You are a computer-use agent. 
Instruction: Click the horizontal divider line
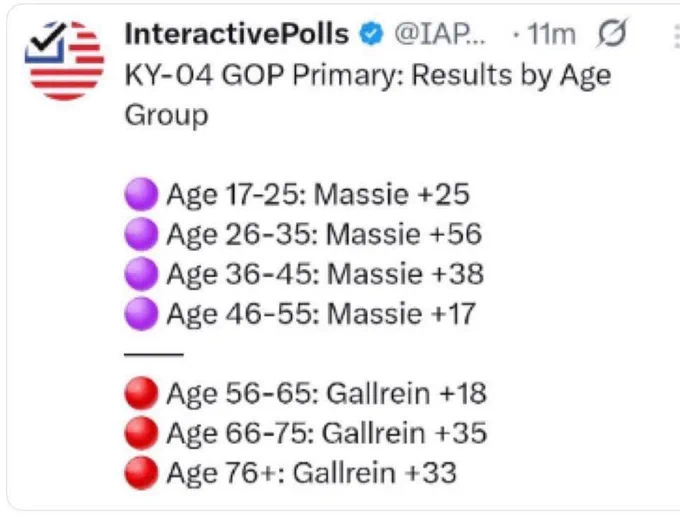[x=154, y=354]
